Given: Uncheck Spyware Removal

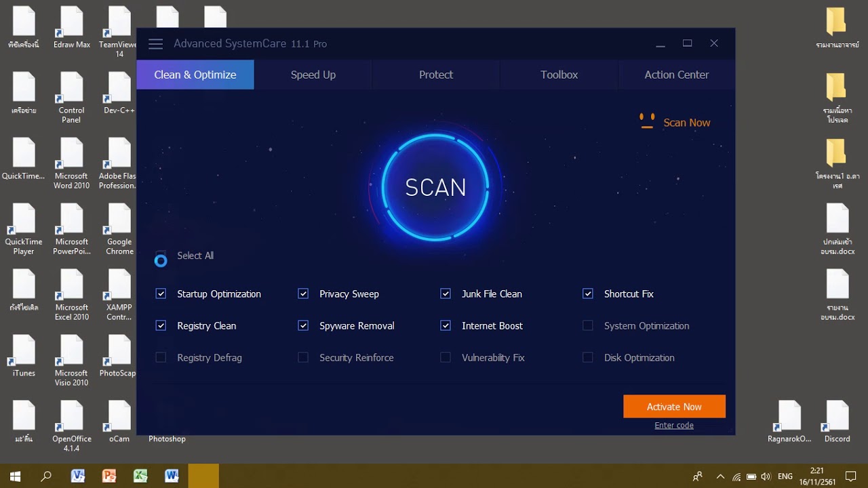Looking at the screenshot, I should click(x=303, y=325).
